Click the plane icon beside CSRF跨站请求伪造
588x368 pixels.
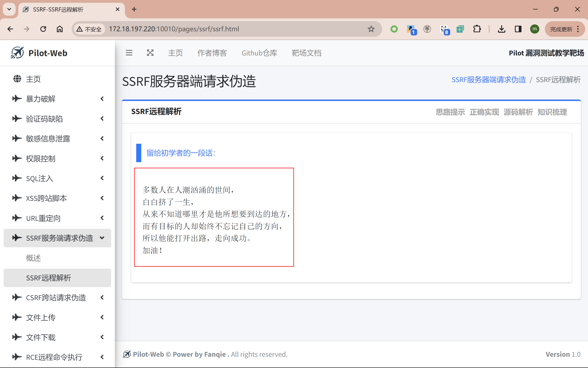17,297
